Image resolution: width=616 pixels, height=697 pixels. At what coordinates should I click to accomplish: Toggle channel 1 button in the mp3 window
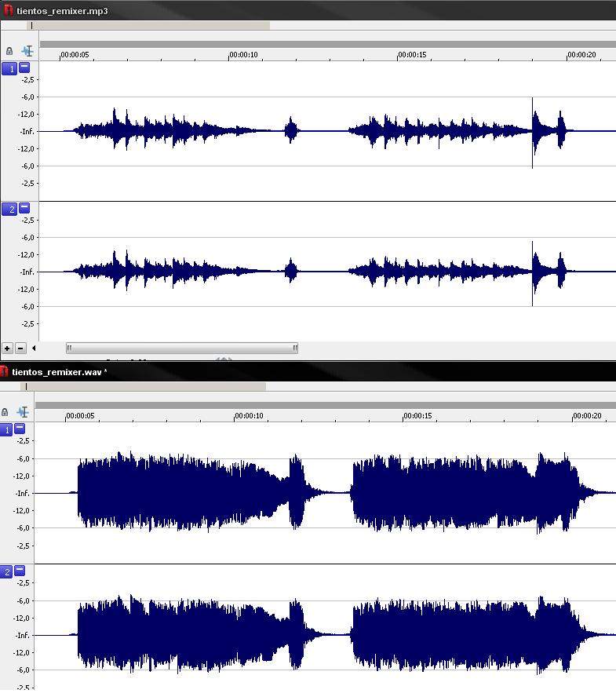[9, 68]
